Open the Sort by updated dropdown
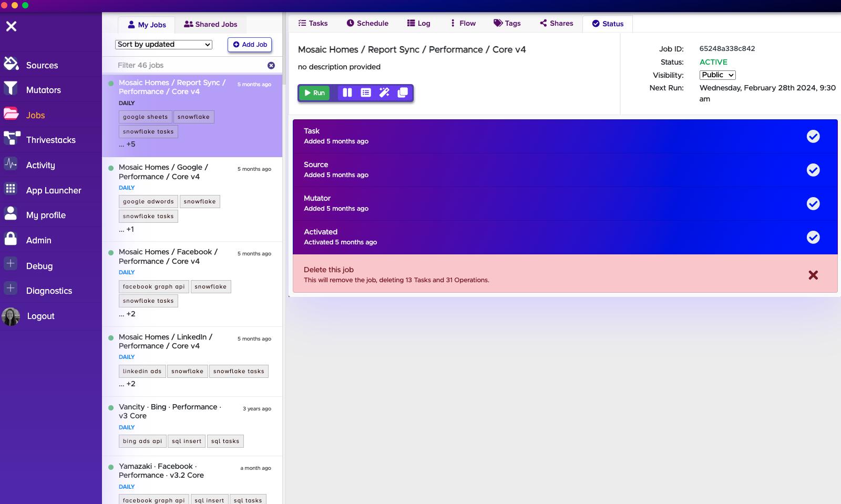The image size is (841, 504). click(163, 45)
